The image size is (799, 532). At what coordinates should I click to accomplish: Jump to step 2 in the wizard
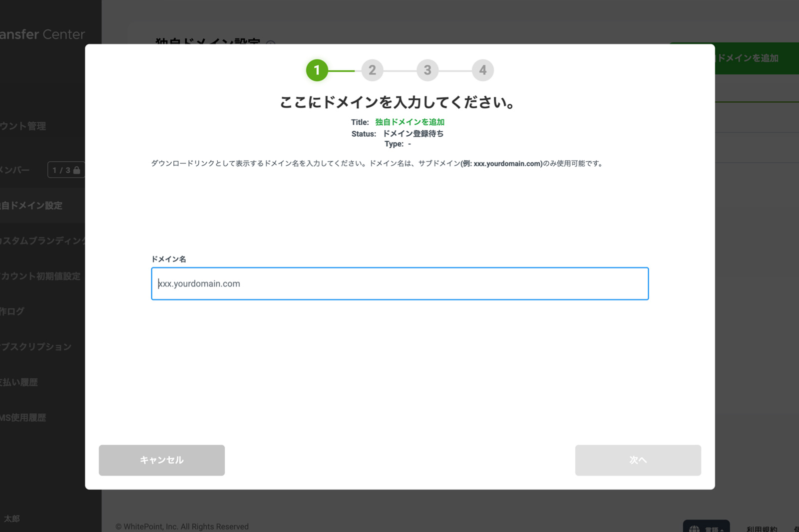(372, 70)
